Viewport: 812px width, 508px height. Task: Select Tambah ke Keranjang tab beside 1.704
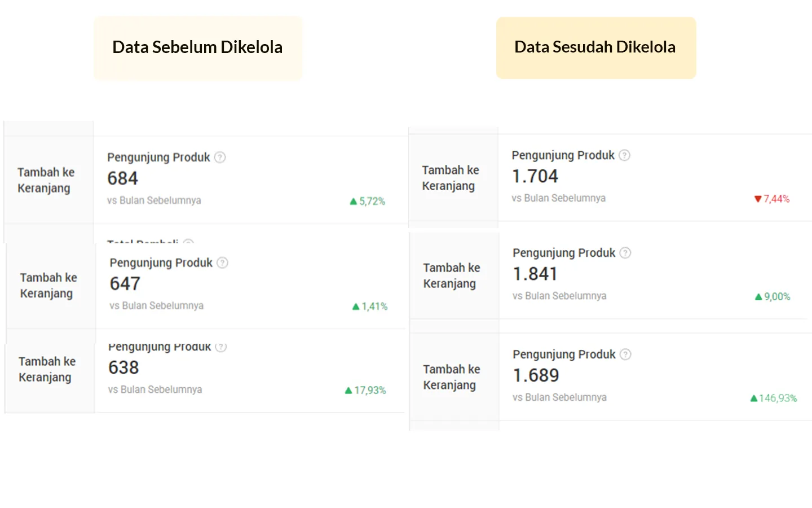click(450, 178)
